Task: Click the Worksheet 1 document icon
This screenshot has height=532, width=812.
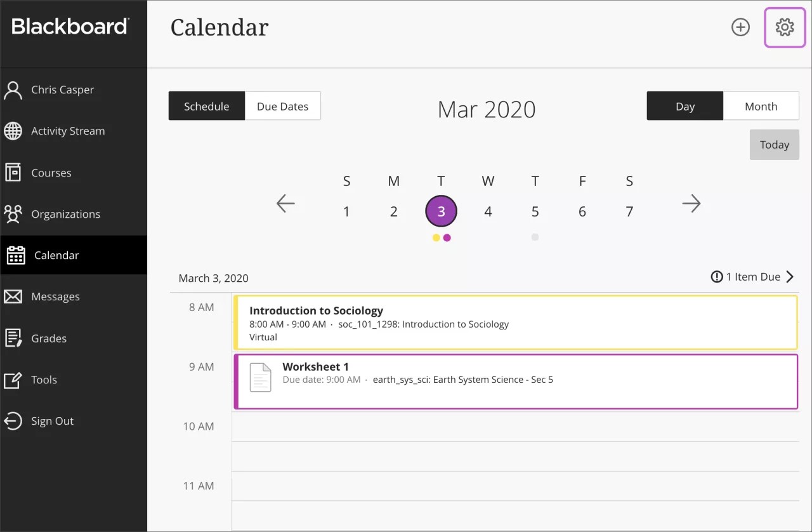Action: [260, 377]
